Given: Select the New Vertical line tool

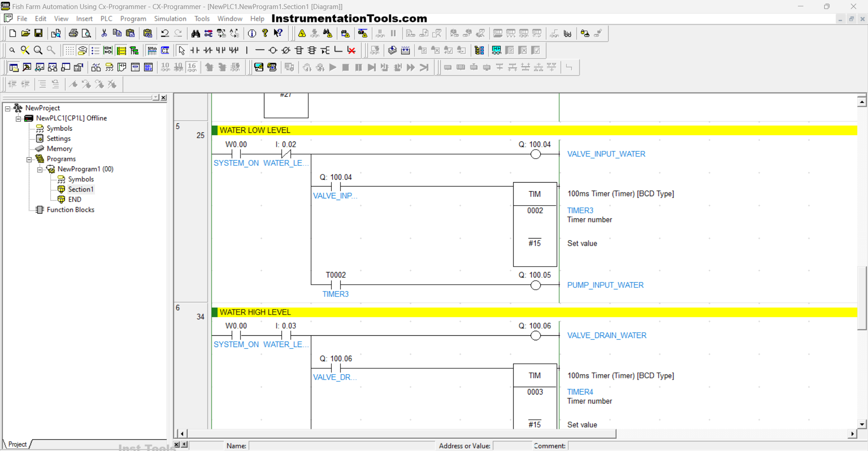Looking at the screenshot, I should tap(247, 50).
